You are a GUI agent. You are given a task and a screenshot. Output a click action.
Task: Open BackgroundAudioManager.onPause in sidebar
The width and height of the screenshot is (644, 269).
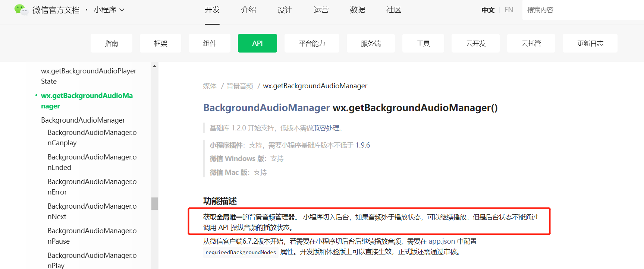pyautogui.click(x=92, y=236)
